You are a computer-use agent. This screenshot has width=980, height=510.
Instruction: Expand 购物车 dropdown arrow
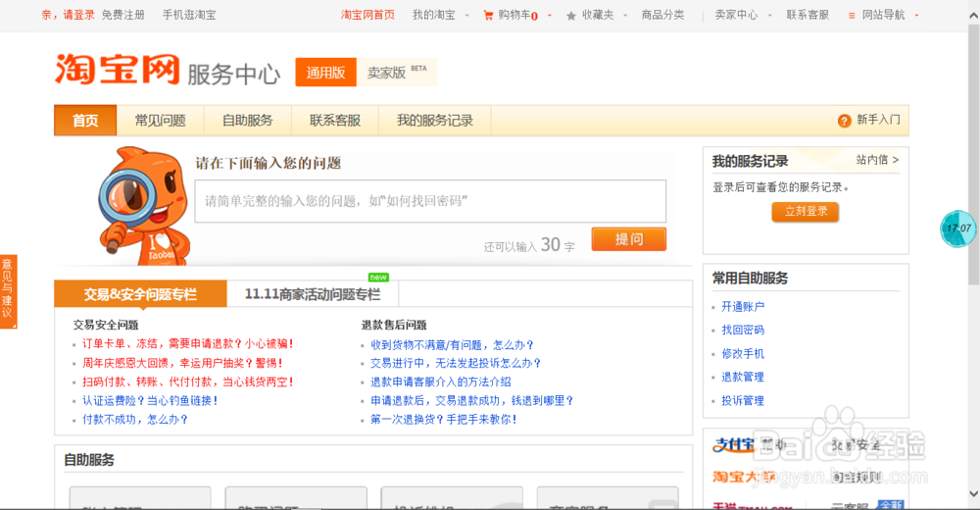(550, 16)
